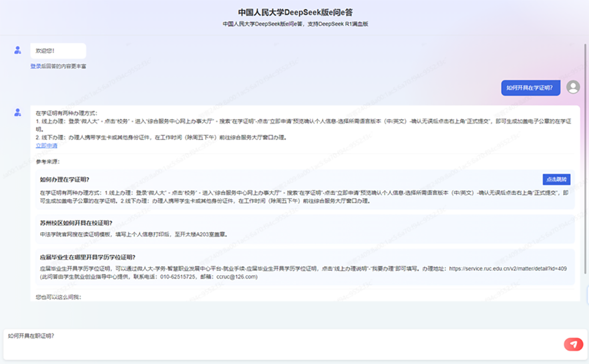Select the 苏州校区如何开具在校证明? reference card
The image size is (589, 364).
pyautogui.click(x=305, y=229)
